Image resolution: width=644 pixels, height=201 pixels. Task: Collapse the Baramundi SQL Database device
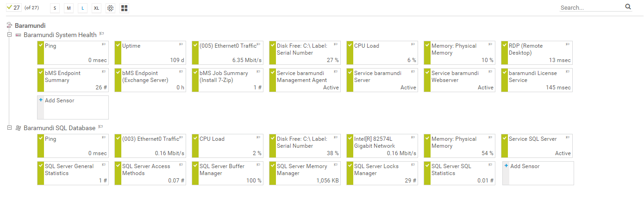(9, 127)
